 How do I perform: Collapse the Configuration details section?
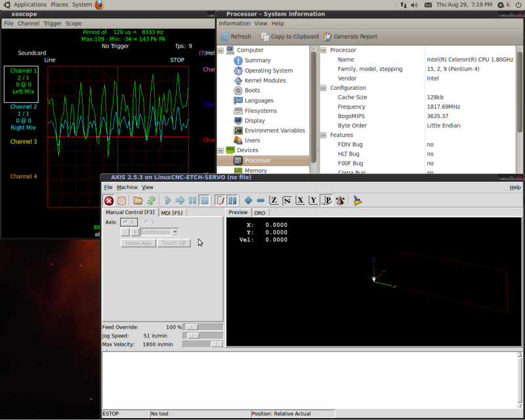coord(324,88)
